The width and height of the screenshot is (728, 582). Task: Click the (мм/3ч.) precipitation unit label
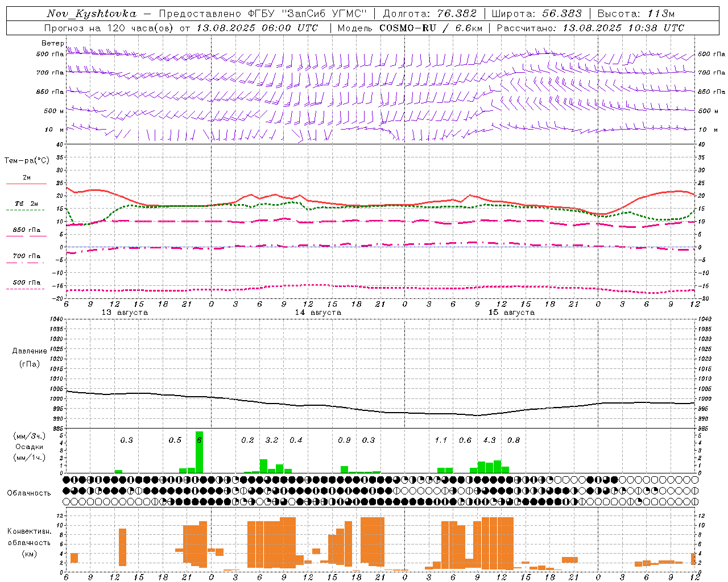(x=30, y=436)
